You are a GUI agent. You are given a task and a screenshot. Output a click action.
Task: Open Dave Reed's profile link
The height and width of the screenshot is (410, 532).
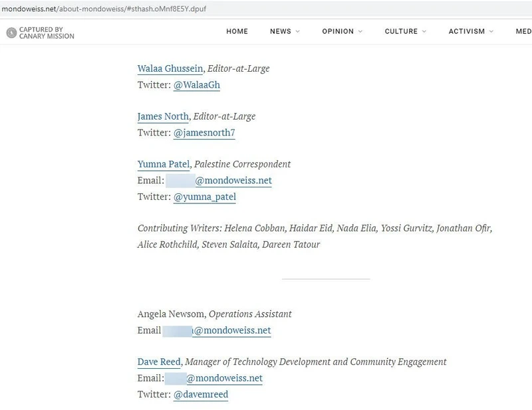click(x=159, y=362)
